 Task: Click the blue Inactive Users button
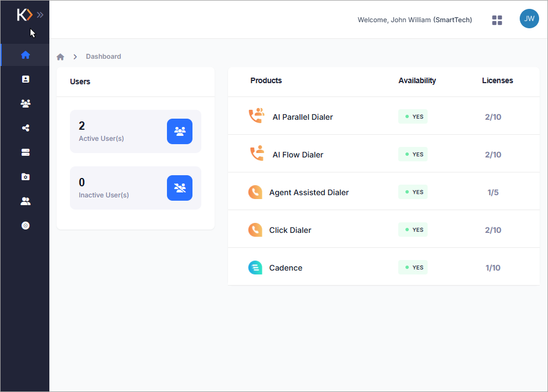coord(180,188)
